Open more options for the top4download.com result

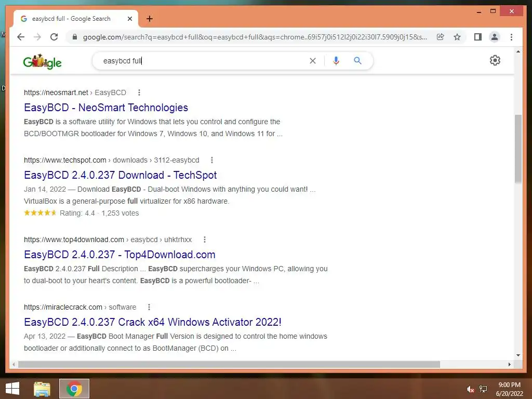point(205,240)
